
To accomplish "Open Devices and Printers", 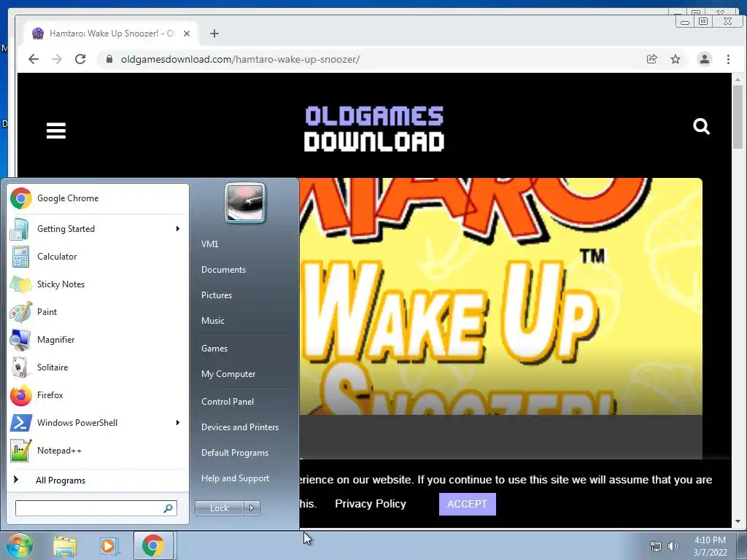I will point(240,427).
